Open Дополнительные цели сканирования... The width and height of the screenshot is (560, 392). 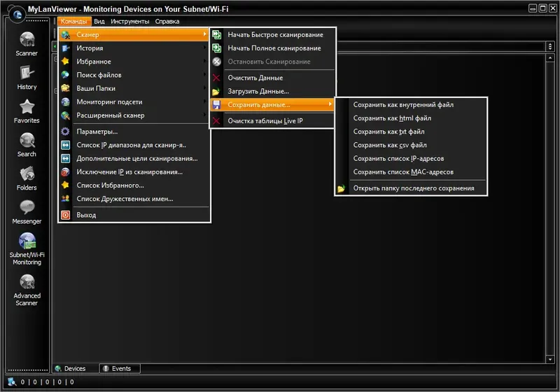(x=134, y=158)
